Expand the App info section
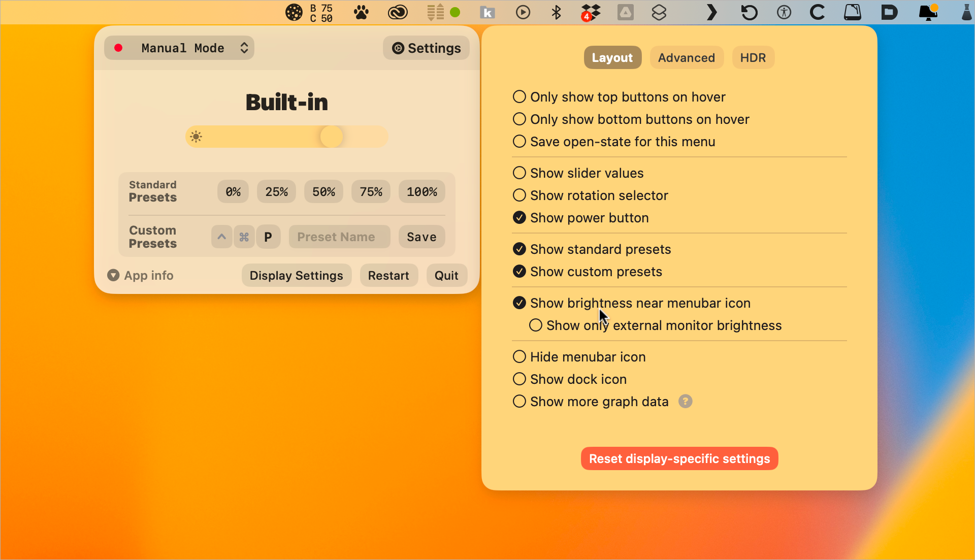 [140, 275]
